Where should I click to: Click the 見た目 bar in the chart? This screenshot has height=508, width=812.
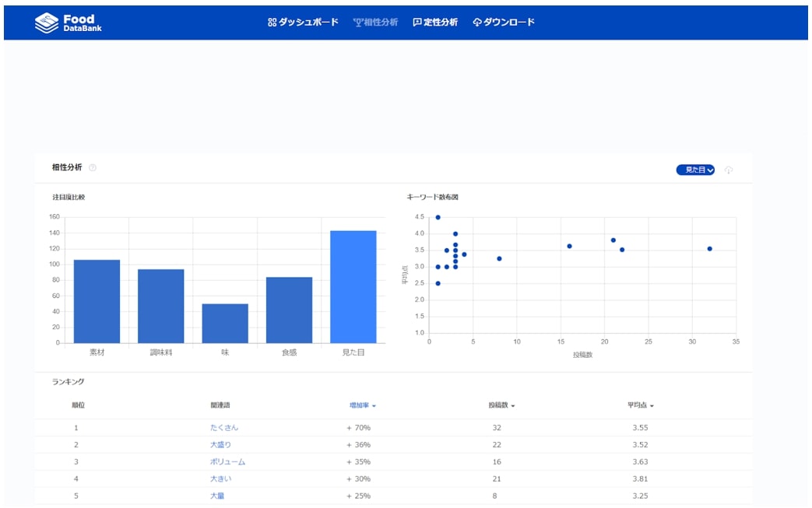(353, 287)
